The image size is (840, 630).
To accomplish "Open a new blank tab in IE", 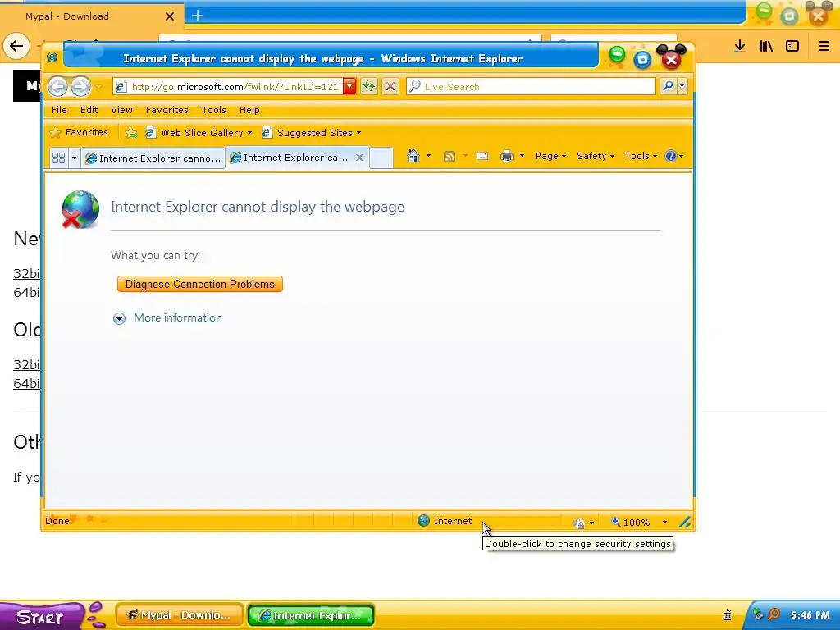I will point(381,157).
